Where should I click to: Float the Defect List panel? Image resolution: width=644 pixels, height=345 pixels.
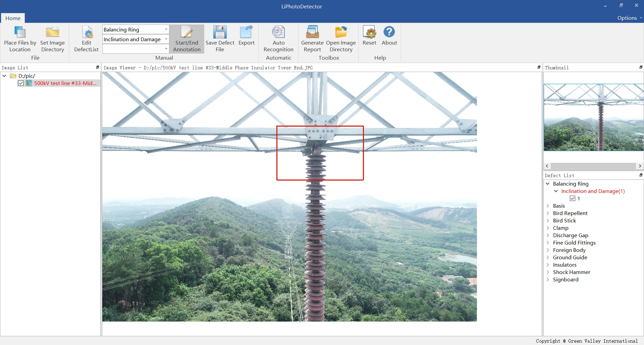point(641,175)
